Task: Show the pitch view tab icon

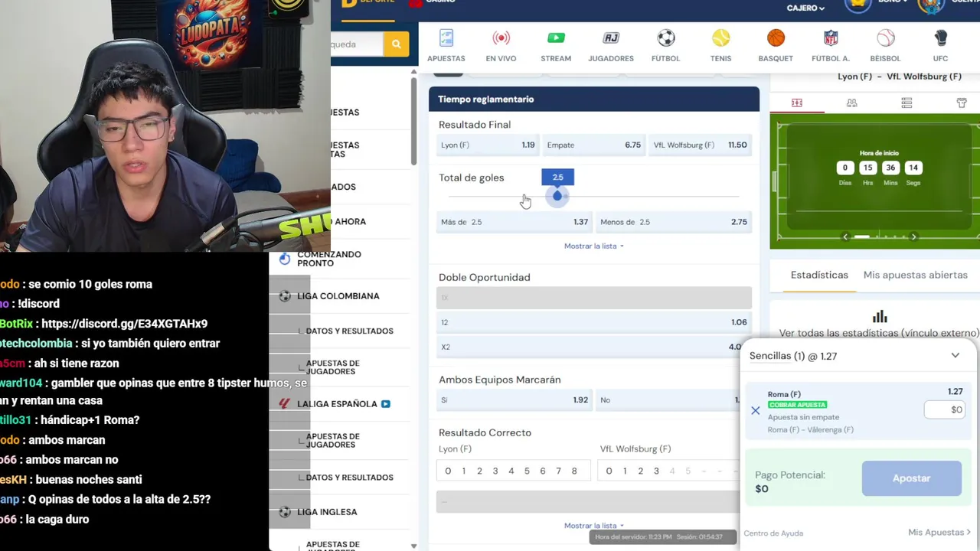Action: pyautogui.click(x=797, y=103)
